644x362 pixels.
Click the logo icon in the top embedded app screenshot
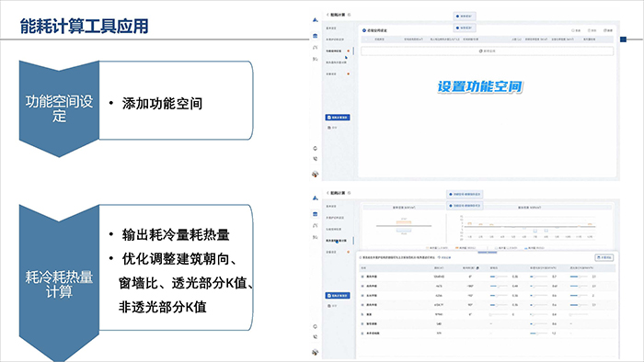315,19
